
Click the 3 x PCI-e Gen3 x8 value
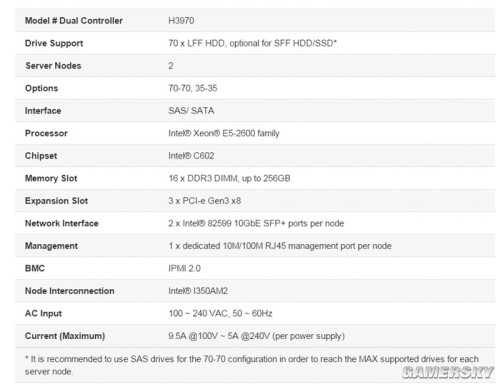click(x=205, y=201)
